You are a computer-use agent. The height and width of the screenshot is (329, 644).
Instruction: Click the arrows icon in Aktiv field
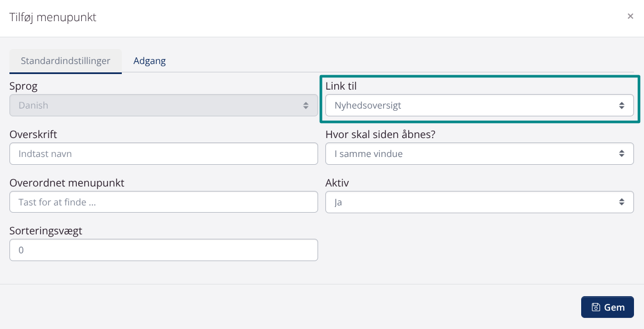(x=621, y=202)
